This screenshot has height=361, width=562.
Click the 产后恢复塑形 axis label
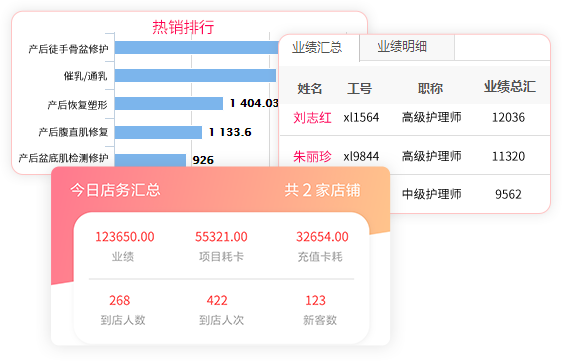tap(77, 105)
